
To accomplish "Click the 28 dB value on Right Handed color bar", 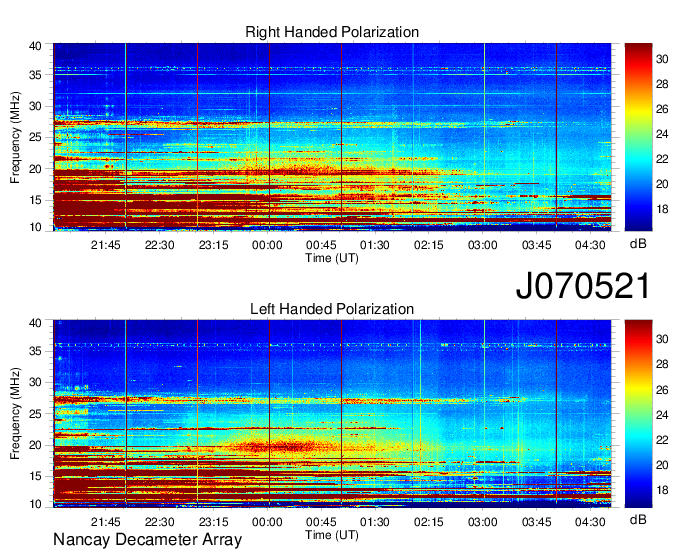I will [x=662, y=84].
